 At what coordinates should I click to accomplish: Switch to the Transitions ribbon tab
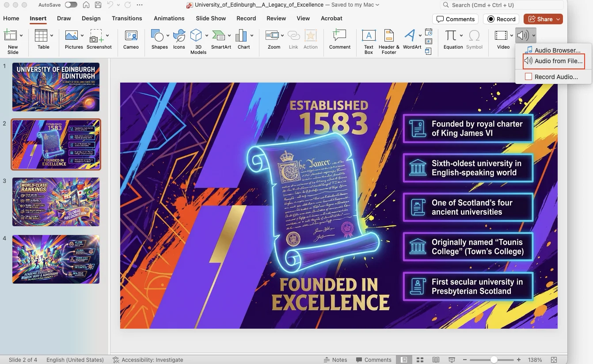(x=127, y=18)
